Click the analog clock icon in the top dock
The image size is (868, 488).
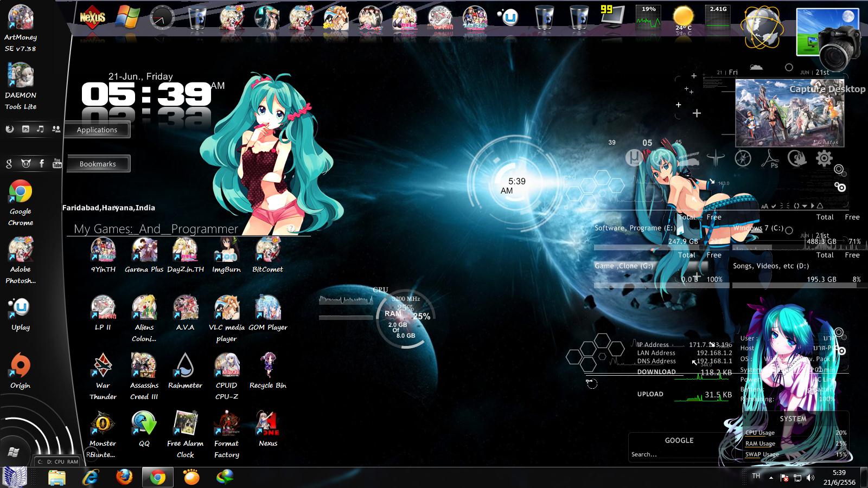coord(162,17)
